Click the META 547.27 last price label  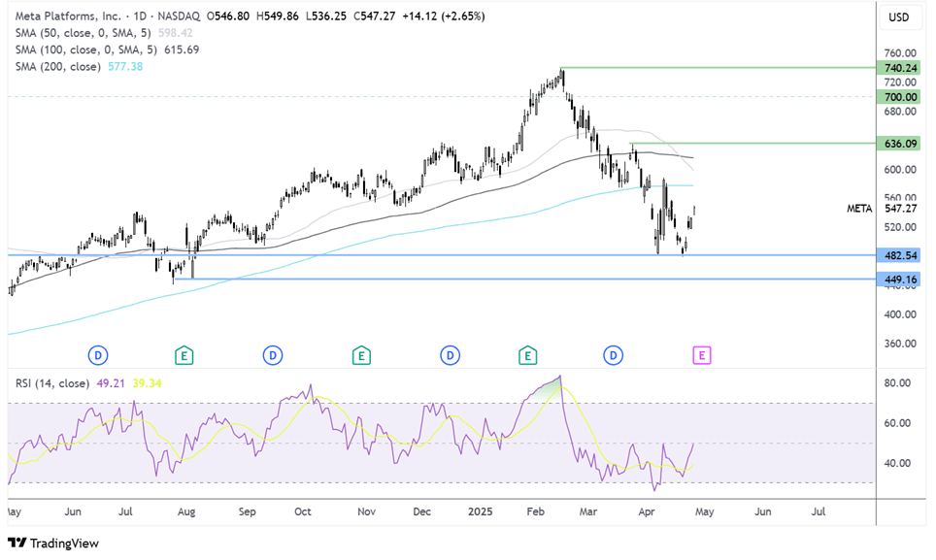(x=883, y=209)
